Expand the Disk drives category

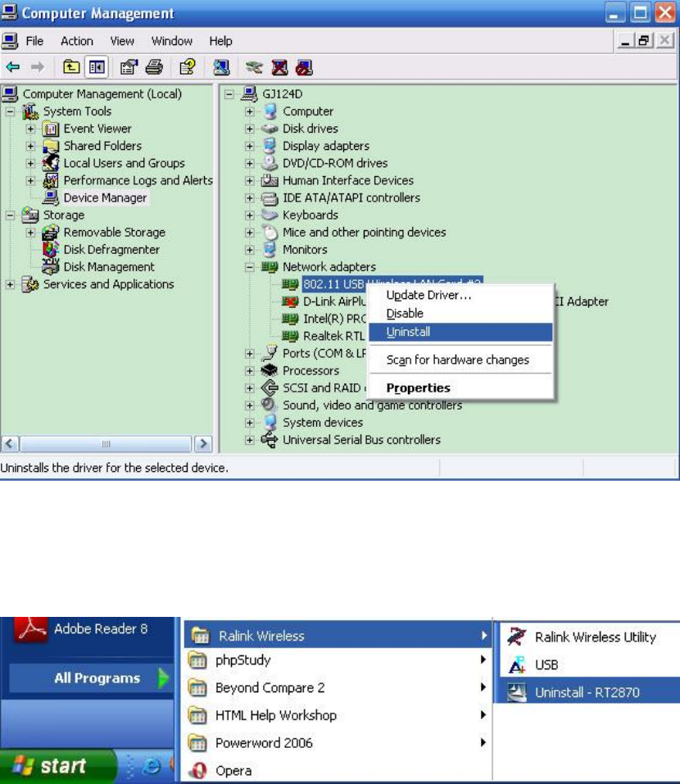pyautogui.click(x=250, y=129)
